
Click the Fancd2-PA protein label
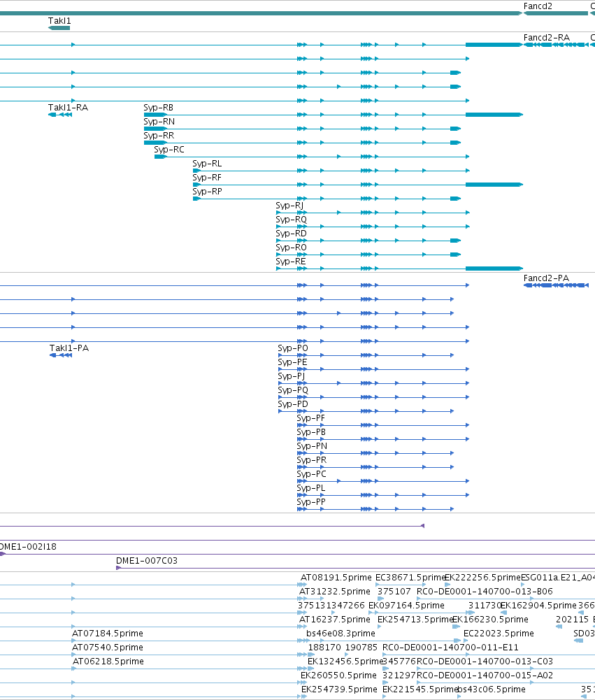[x=546, y=278]
